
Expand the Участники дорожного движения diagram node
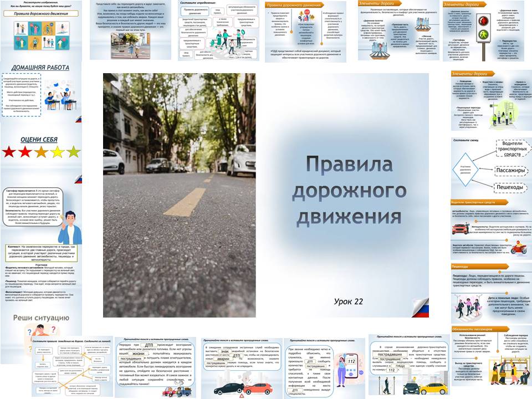point(465,170)
